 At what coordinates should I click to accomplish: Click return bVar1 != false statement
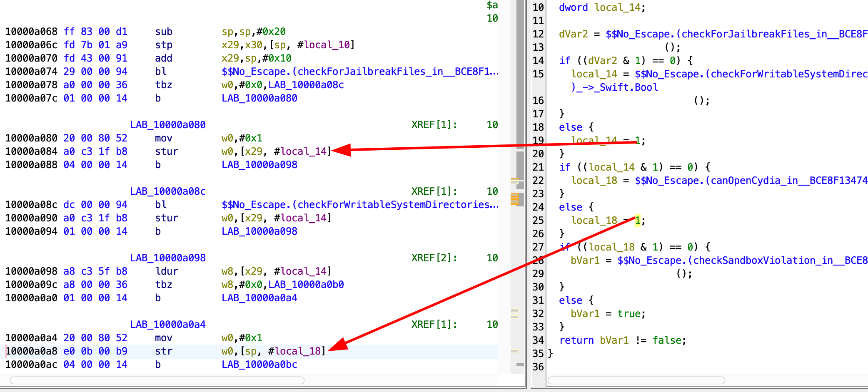622,340
